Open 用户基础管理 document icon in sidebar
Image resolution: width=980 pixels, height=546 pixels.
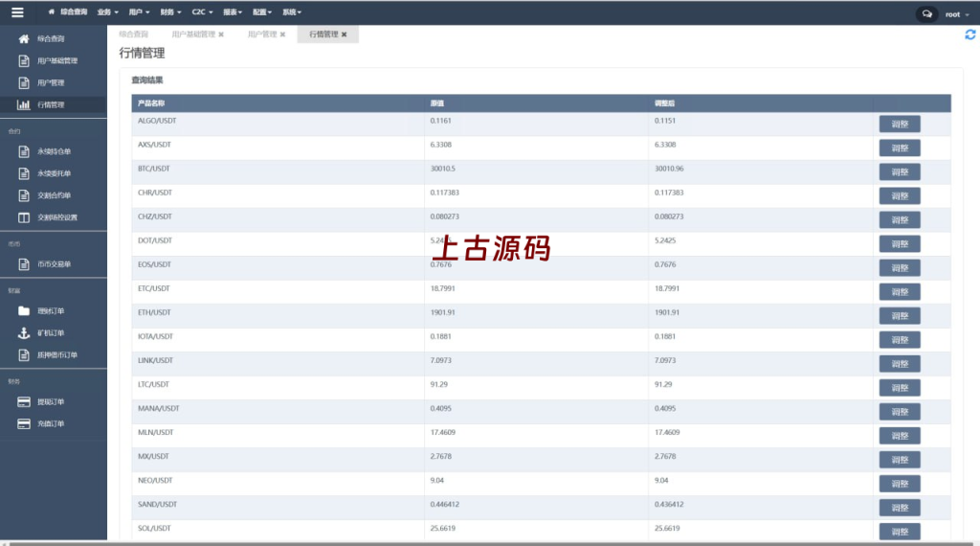24,60
